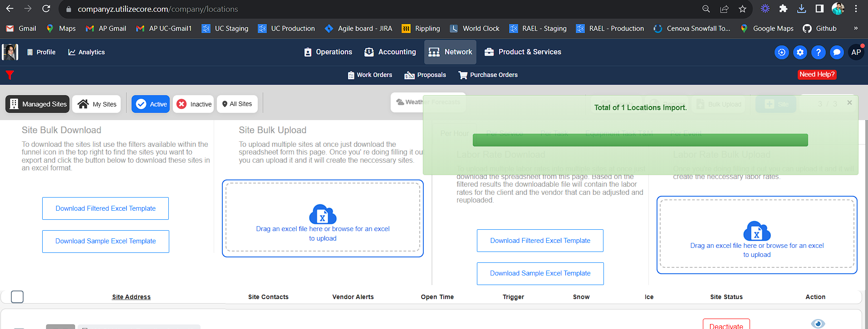Viewport: 868px width, 329px height.
Task: Open the UC Staging bookmark
Action: (225, 28)
